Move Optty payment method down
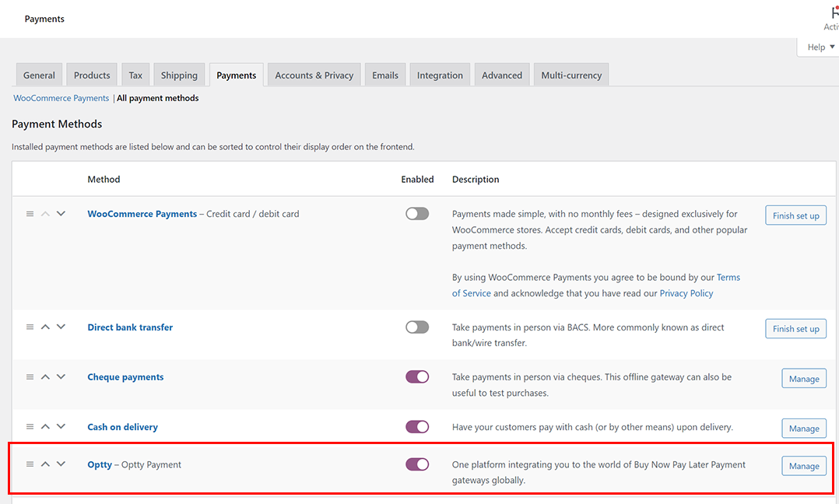The width and height of the screenshot is (839, 504). [x=61, y=464]
